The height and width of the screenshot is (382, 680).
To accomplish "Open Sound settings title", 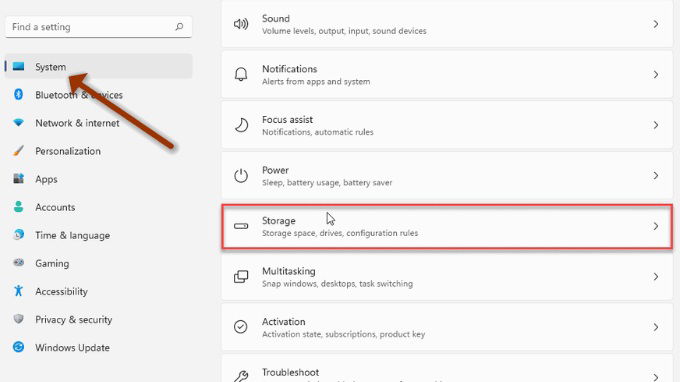I will (276, 19).
